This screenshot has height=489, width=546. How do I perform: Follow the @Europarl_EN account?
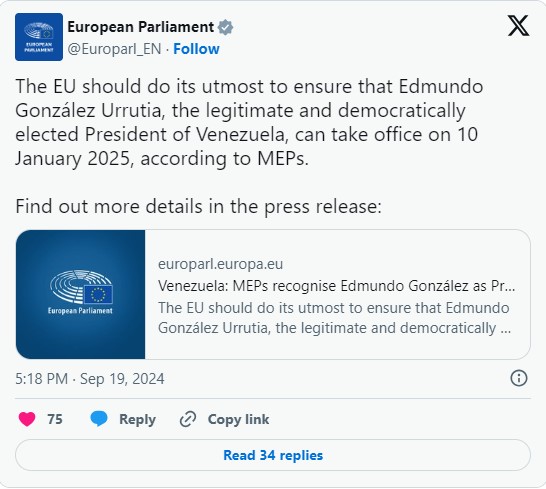tap(196, 49)
